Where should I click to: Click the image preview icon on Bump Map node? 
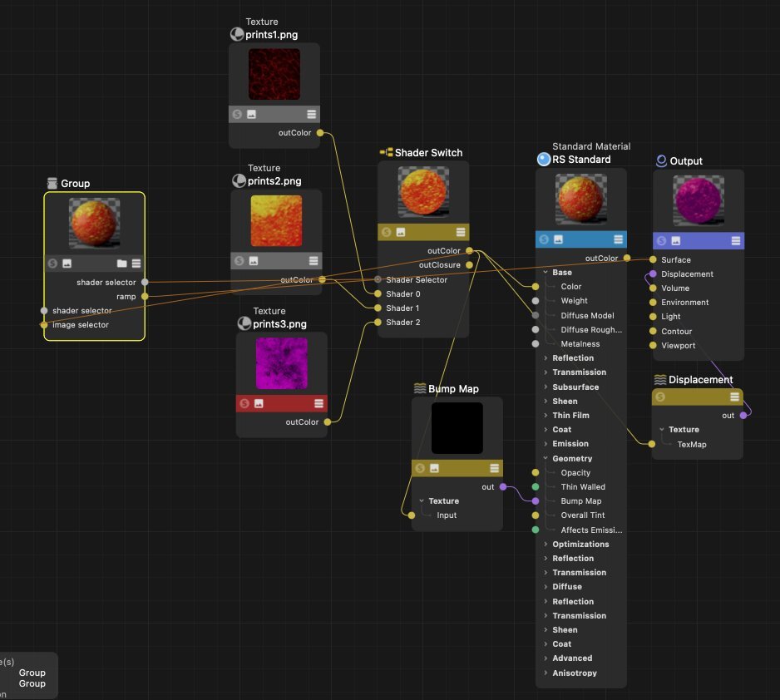coord(434,468)
